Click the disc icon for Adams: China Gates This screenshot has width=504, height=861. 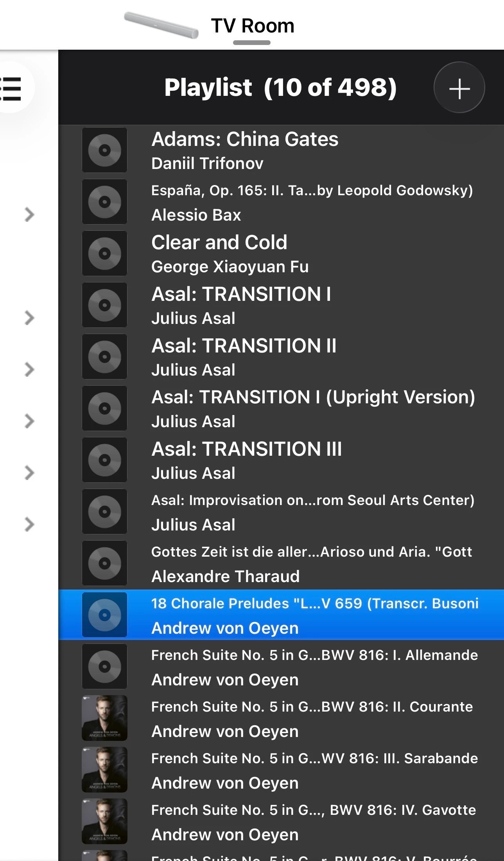tap(104, 150)
